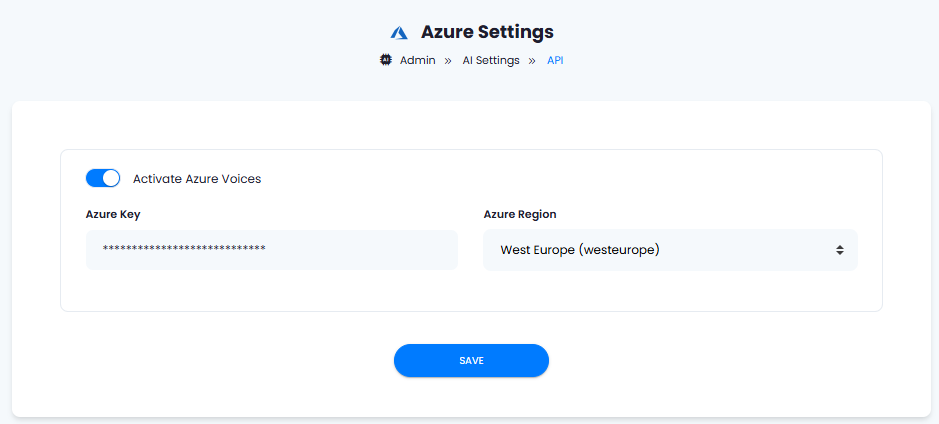Click the Activate Azure Voices label text

click(197, 178)
